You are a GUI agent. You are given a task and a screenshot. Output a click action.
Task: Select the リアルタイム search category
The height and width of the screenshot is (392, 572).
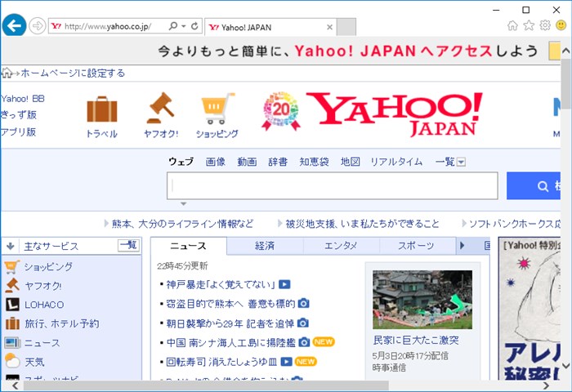coord(396,162)
